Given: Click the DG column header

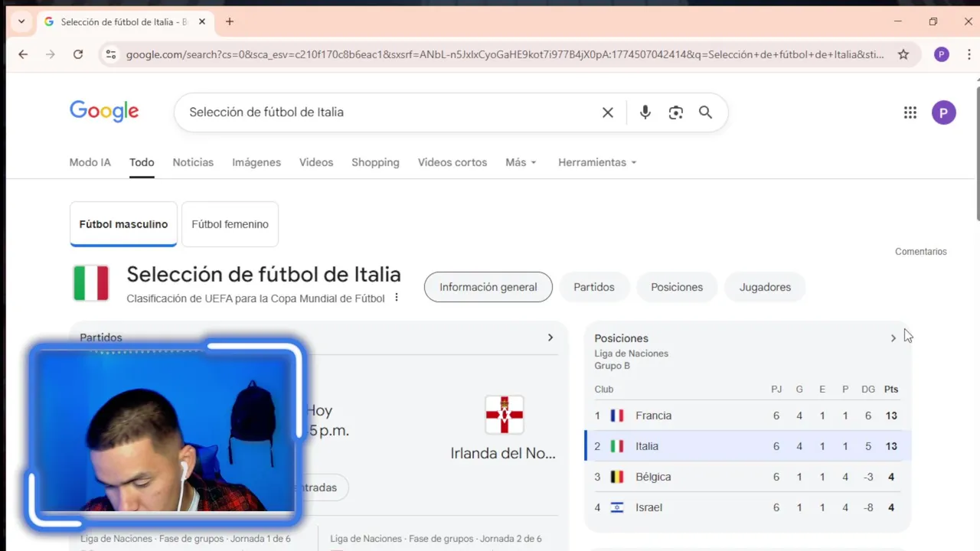Looking at the screenshot, I should point(868,390).
